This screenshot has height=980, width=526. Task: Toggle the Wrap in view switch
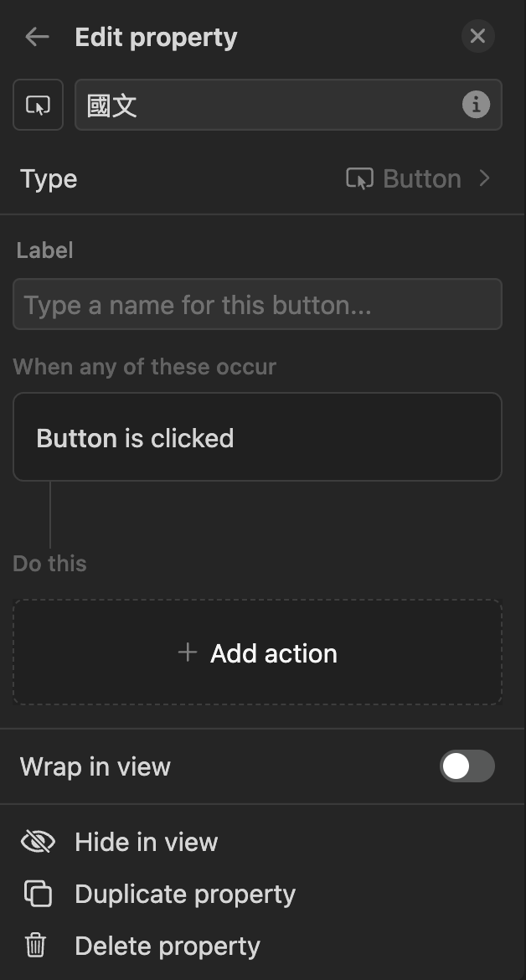[467, 766]
